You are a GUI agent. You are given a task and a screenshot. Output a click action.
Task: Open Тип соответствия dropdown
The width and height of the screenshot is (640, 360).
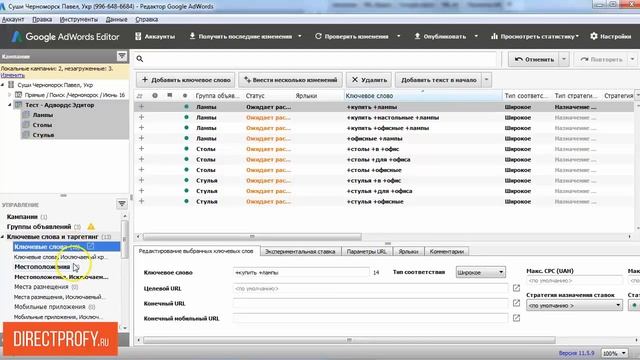(480, 272)
